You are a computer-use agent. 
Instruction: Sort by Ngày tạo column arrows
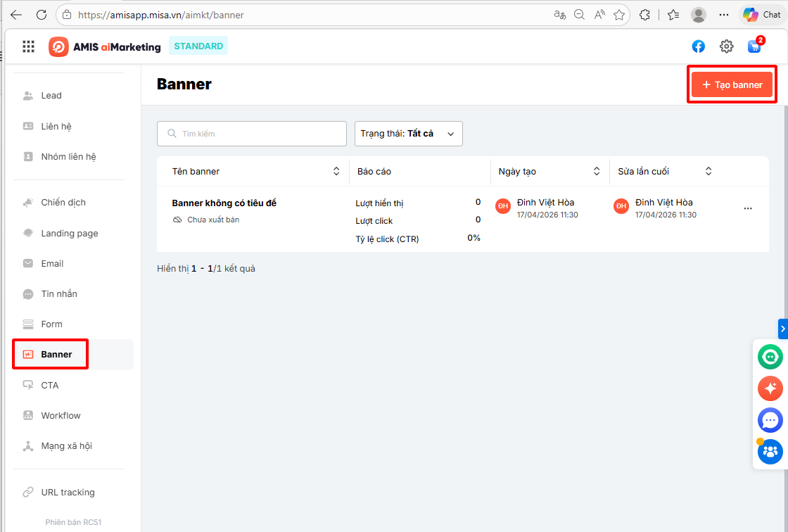pyautogui.click(x=597, y=172)
